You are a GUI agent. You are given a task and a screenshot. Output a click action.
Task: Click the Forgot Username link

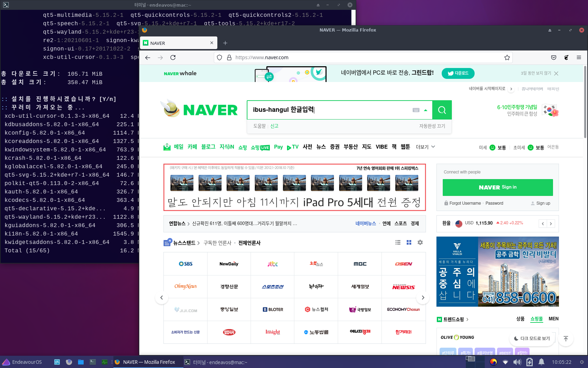click(465, 203)
